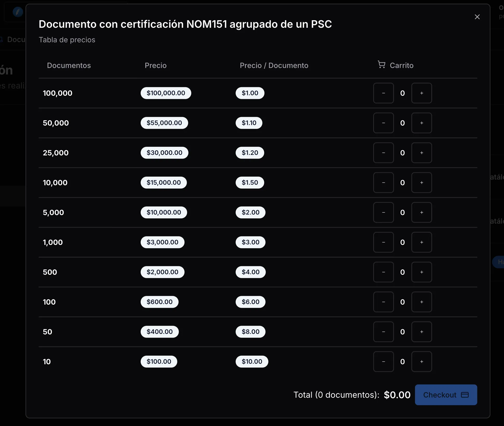
Task: Click the credit card icon inside Checkout
Action: tap(465, 395)
